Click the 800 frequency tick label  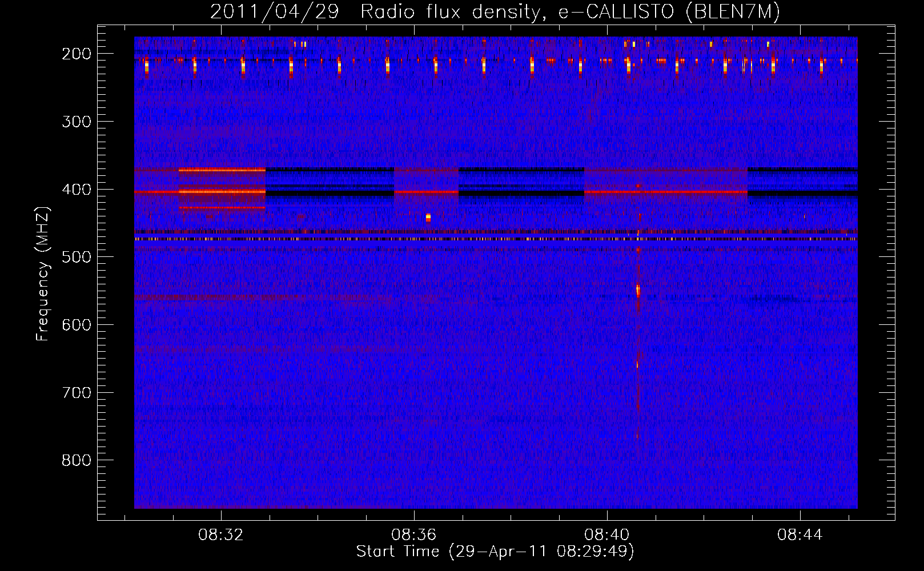tap(76, 460)
